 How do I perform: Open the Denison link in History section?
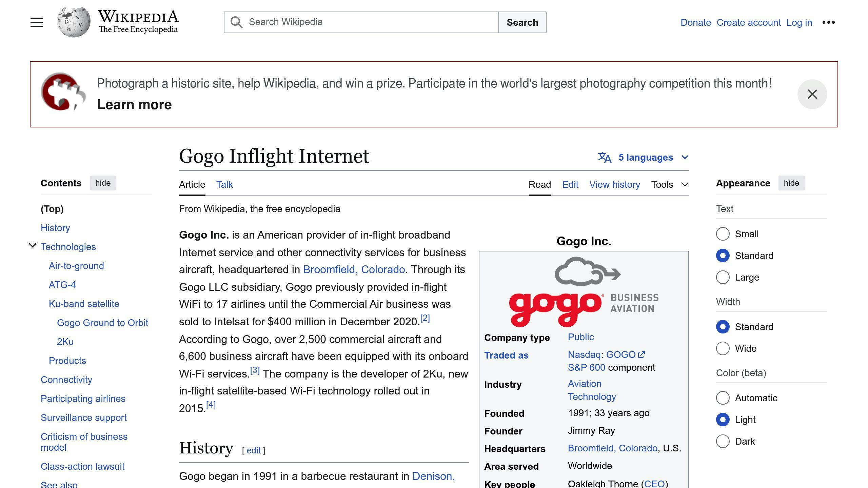click(x=433, y=476)
